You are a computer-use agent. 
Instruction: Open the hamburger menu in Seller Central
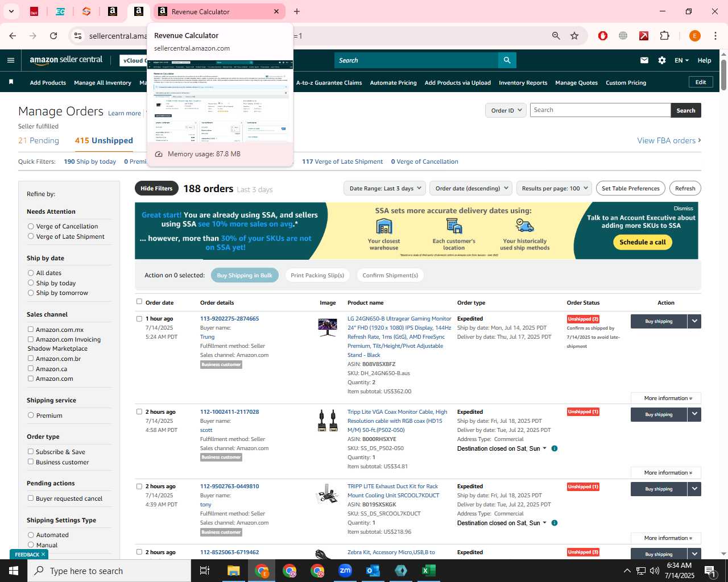[11, 60]
